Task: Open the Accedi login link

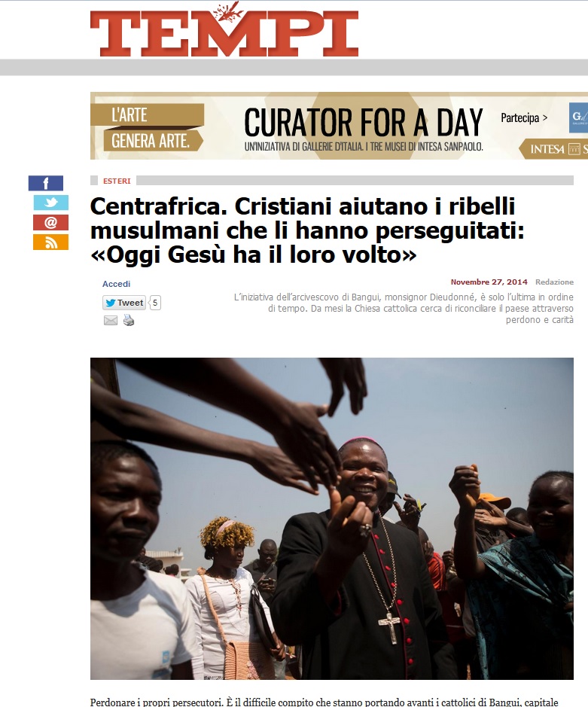Action: pos(117,284)
